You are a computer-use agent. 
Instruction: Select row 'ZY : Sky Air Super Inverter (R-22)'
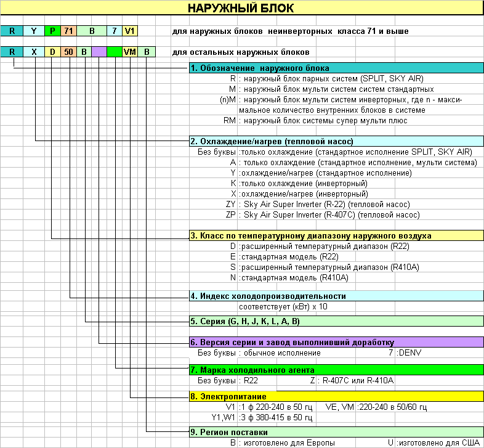pyautogui.click(x=318, y=205)
